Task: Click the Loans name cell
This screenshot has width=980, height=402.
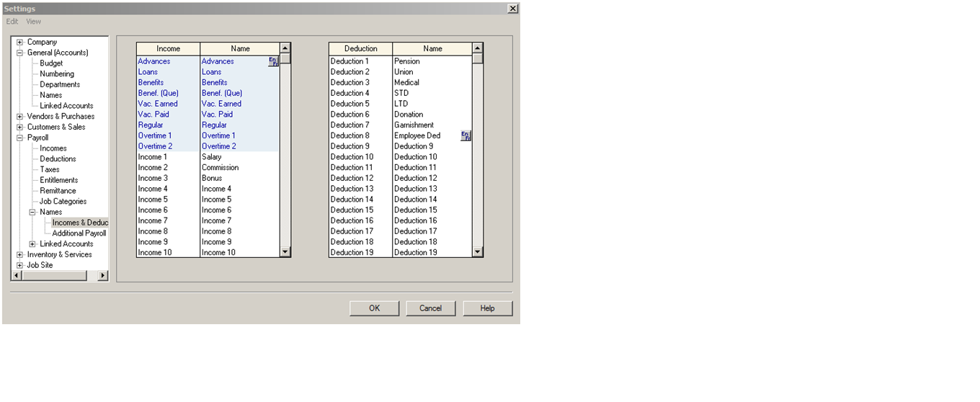Action: (239, 72)
